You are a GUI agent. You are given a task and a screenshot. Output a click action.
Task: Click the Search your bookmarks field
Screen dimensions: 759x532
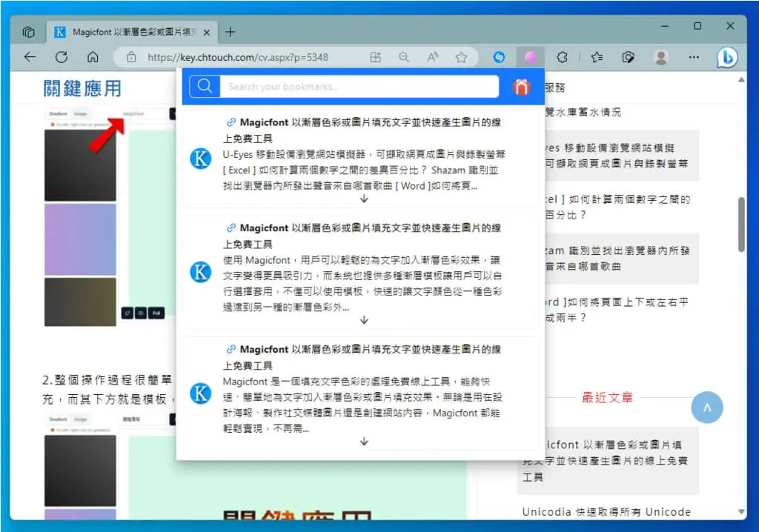click(359, 87)
